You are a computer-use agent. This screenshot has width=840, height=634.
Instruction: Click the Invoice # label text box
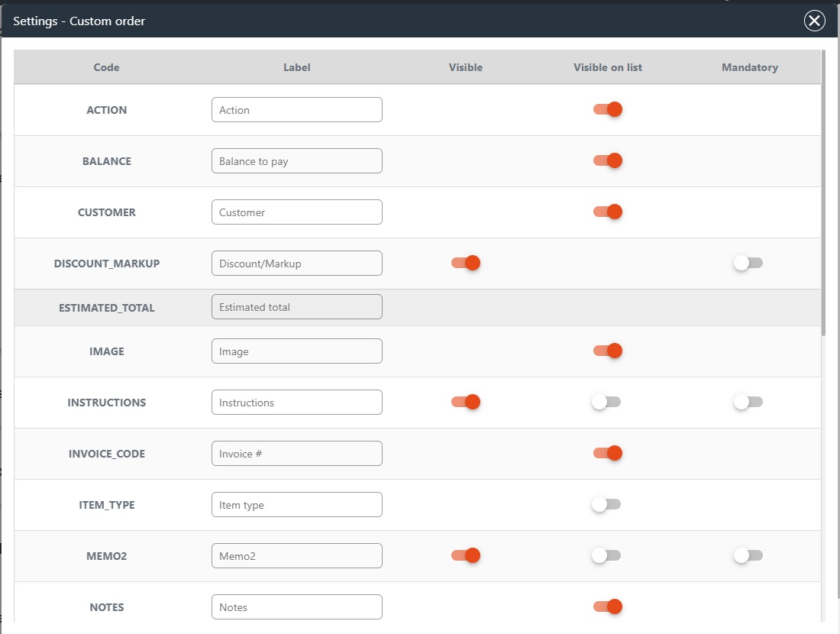pyautogui.click(x=296, y=454)
